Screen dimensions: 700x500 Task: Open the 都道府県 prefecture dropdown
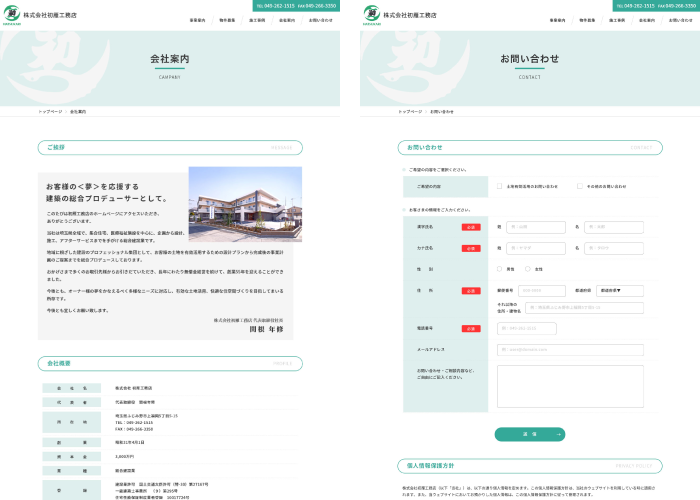point(620,291)
